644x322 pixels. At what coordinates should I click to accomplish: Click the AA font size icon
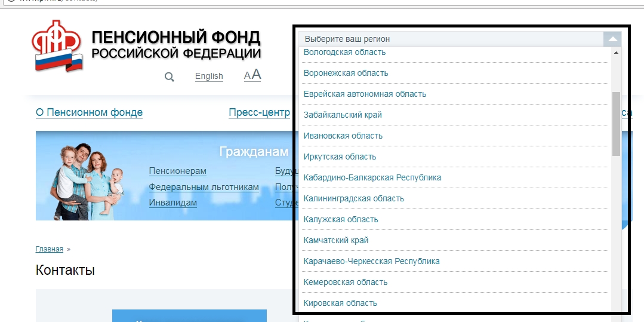tap(252, 75)
